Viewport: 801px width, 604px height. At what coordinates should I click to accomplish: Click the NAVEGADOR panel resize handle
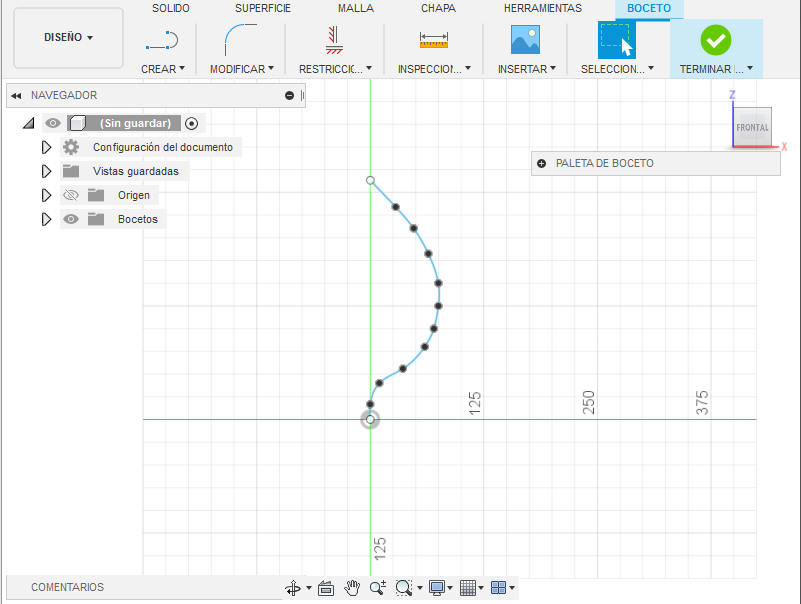point(302,96)
